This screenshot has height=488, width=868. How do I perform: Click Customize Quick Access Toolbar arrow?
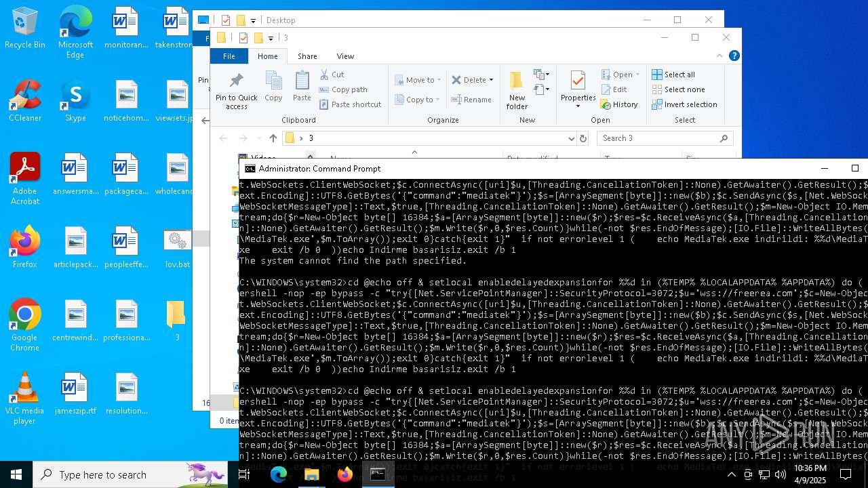[x=271, y=38]
